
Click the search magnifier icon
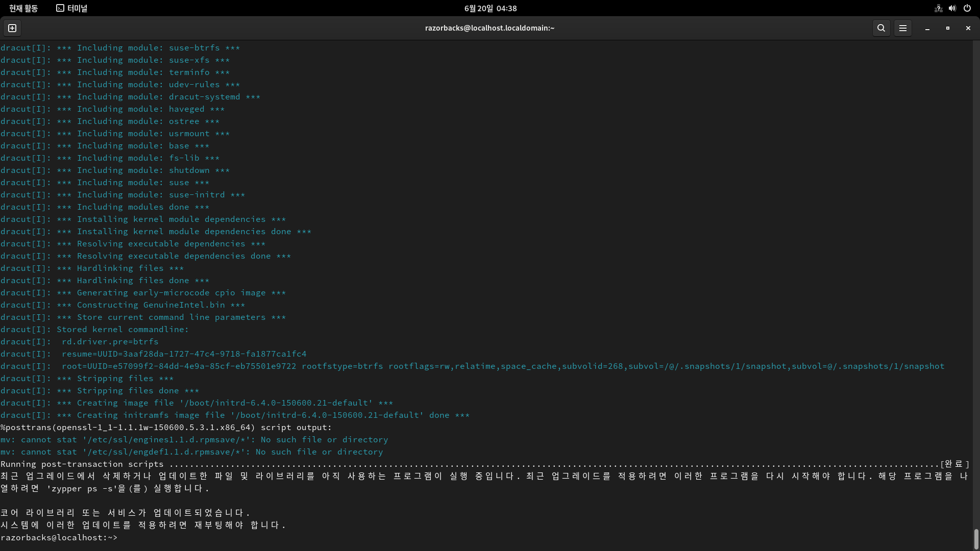(x=881, y=28)
